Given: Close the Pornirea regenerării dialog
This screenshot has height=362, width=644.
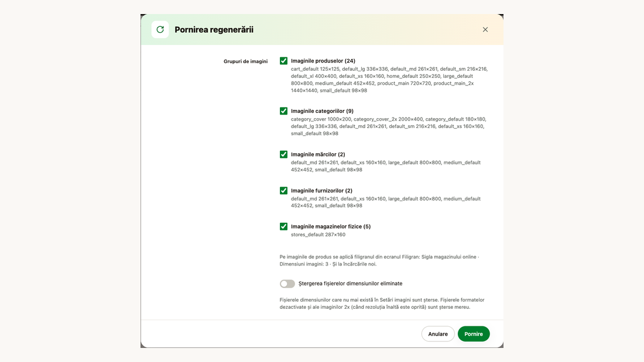Looking at the screenshot, I should tap(485, 30).
